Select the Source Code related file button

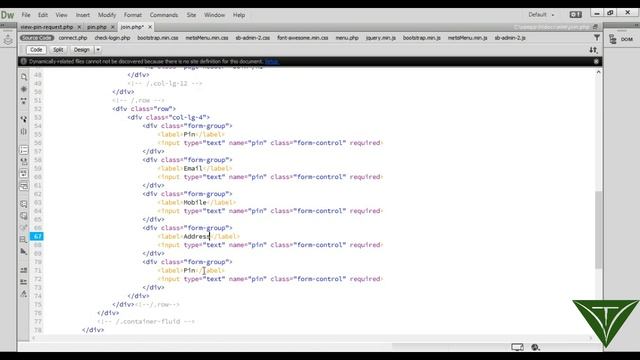pyautogui.click(x=37, y=38)
